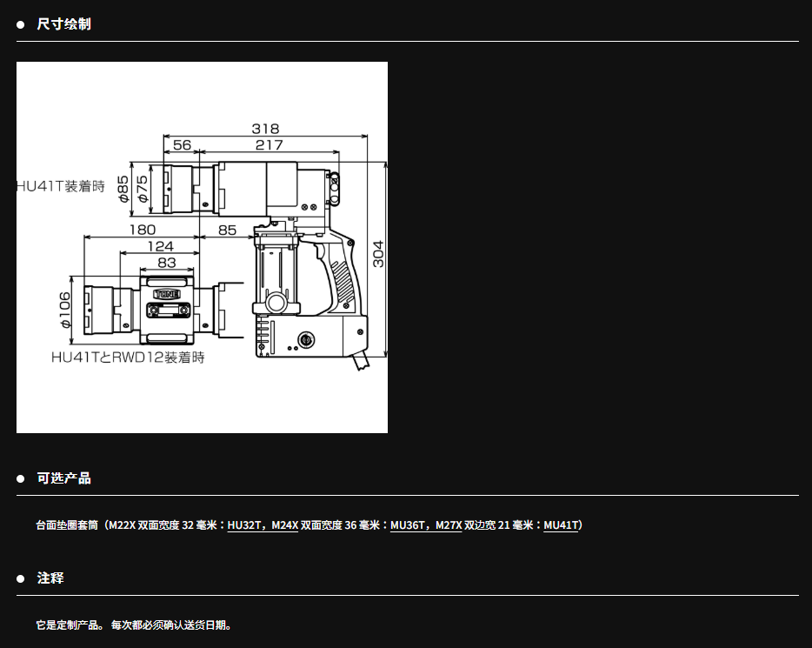The height and width of the screenshot is (648, 812).
Task: Open the MU41T socket link
Action: 561,525
